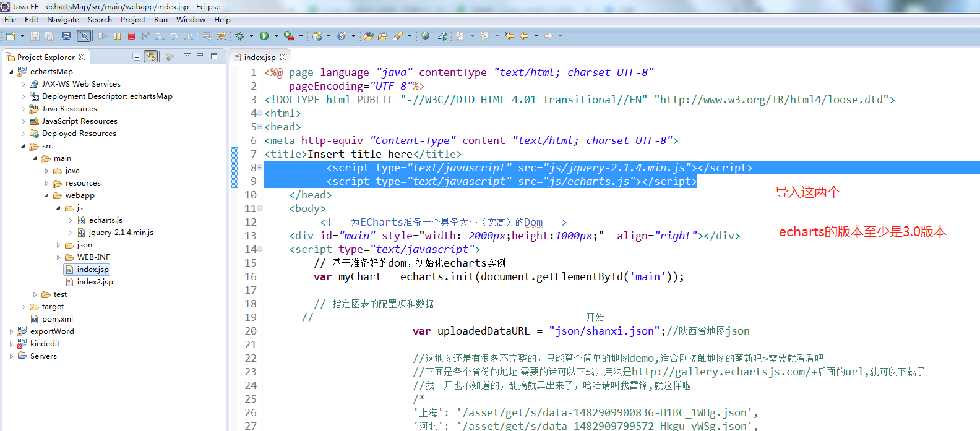
Task: Click the Save All icon
Action: (49, 36)
